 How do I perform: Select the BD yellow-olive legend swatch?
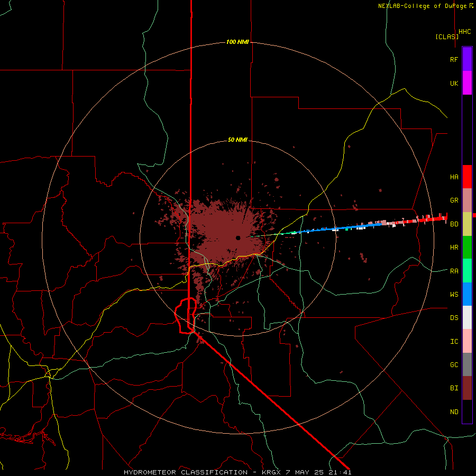click(467, 224)
